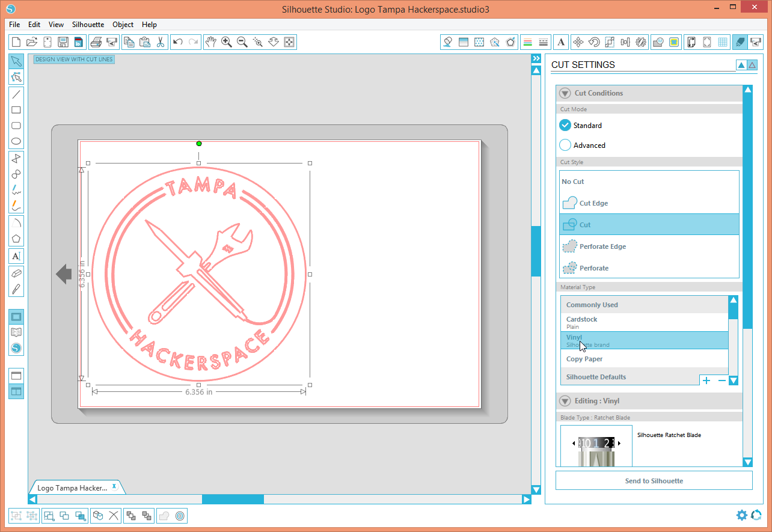Viewport: 772px width, 532px height.
Task: Activate the Ellipse drawing tool
Action: (x=16, y=141)
